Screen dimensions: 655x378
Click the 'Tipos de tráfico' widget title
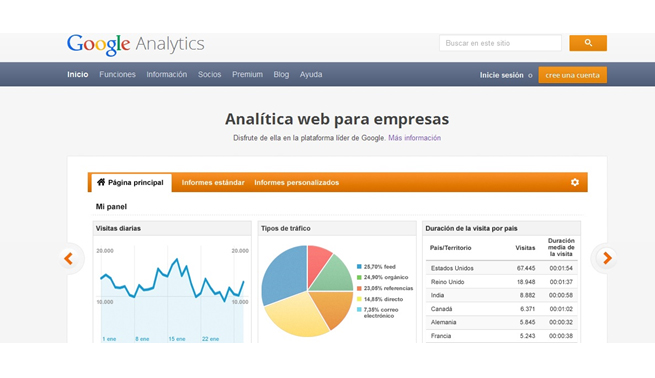(286, 228)
